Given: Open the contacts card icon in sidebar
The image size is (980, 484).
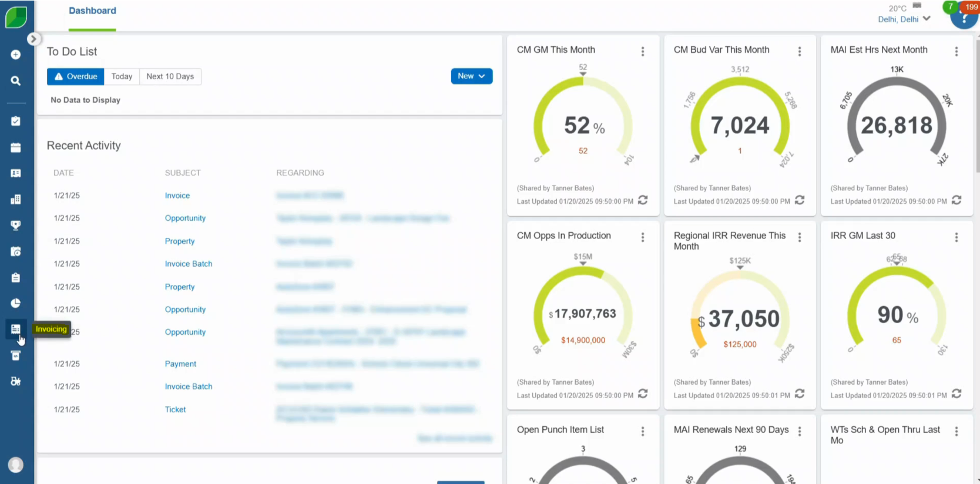Looking at the screenshot, I should [x=16, y=173].
